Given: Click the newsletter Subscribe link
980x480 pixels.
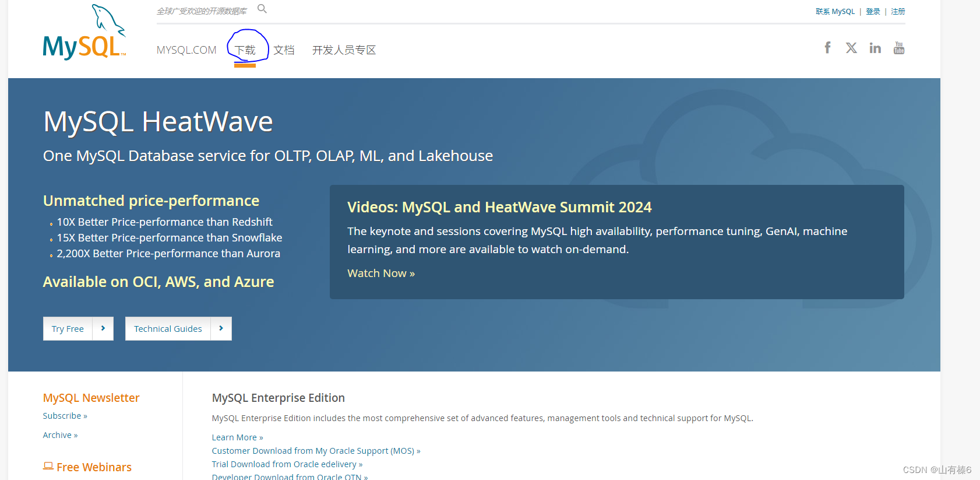Looking at the screenshot, I should [65, 416].
